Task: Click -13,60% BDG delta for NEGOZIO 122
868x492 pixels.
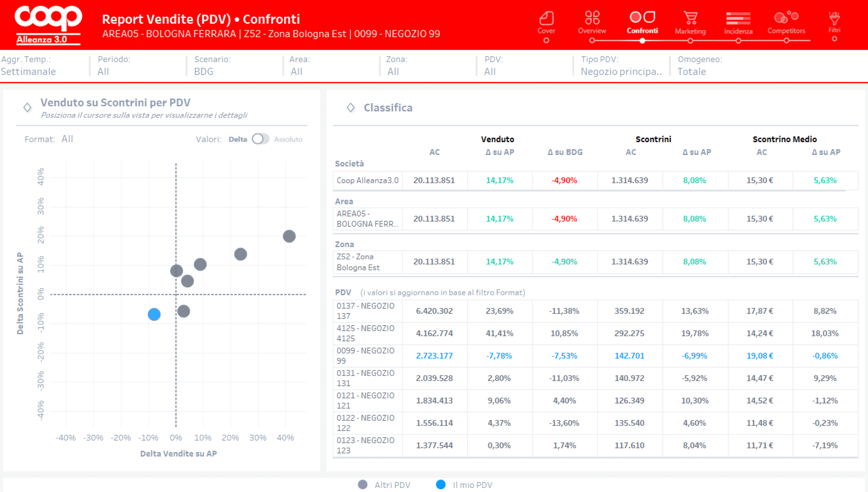Action: pyautogui.click(x=564, y=423)
